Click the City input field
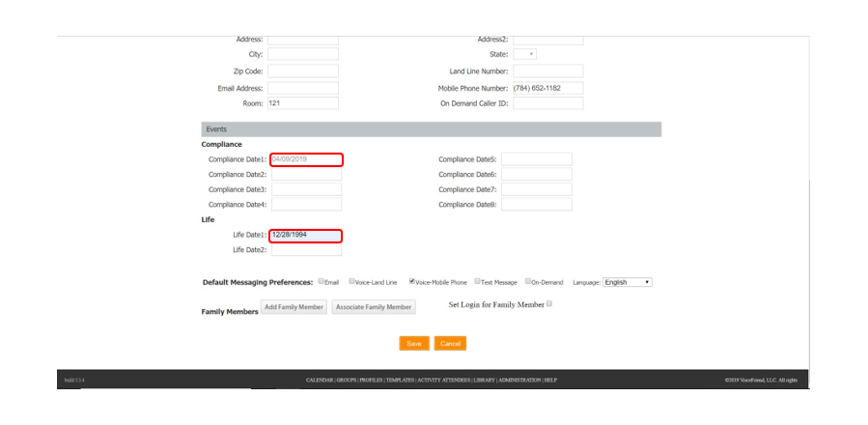Image resolution: width=868 pixels, height=425 pixels. pos(303,54)
